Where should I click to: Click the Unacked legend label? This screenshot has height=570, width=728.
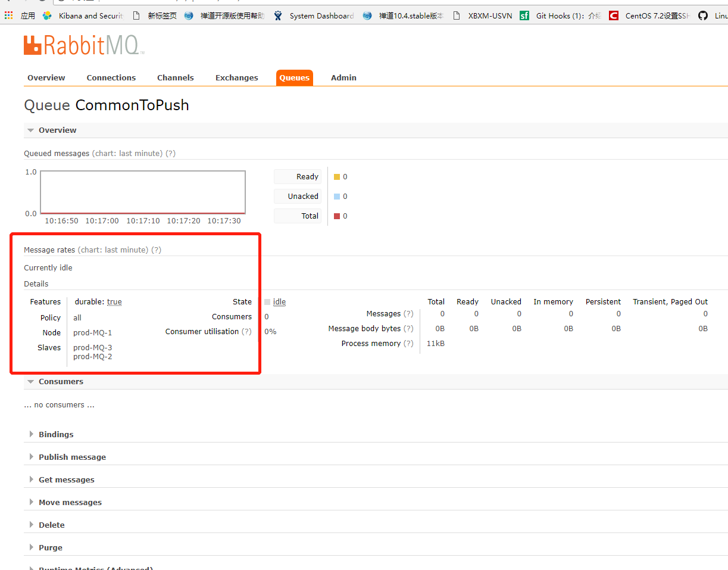click(x=298, y=196)
